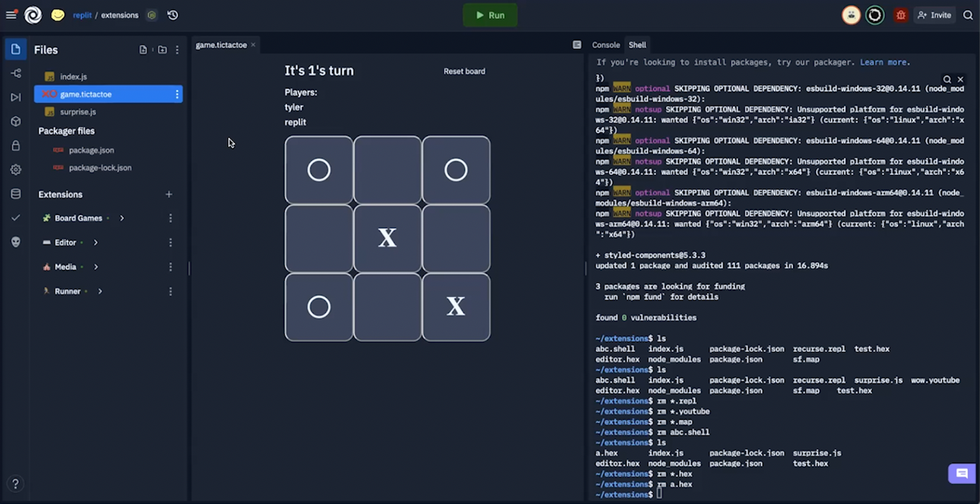980x504 pixels.
Task: Click the green Run button
Action: (490, 15)
